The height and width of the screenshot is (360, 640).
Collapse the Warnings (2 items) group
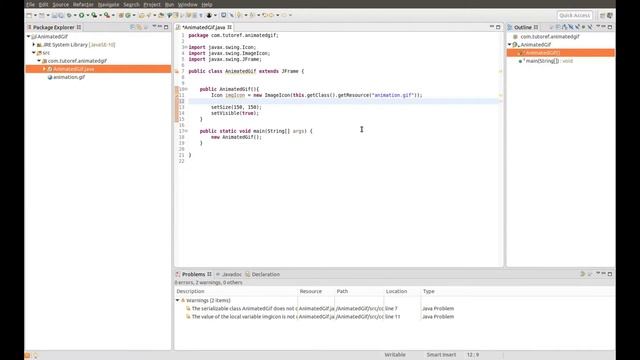(178, 300)
